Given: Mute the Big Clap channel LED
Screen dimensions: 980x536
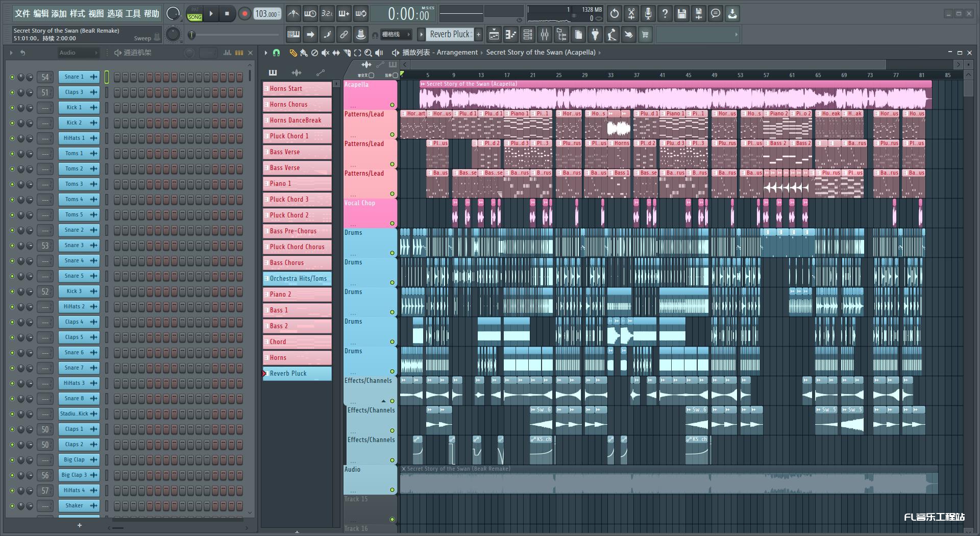Looking at the screenshot, I should click(12, 460).
